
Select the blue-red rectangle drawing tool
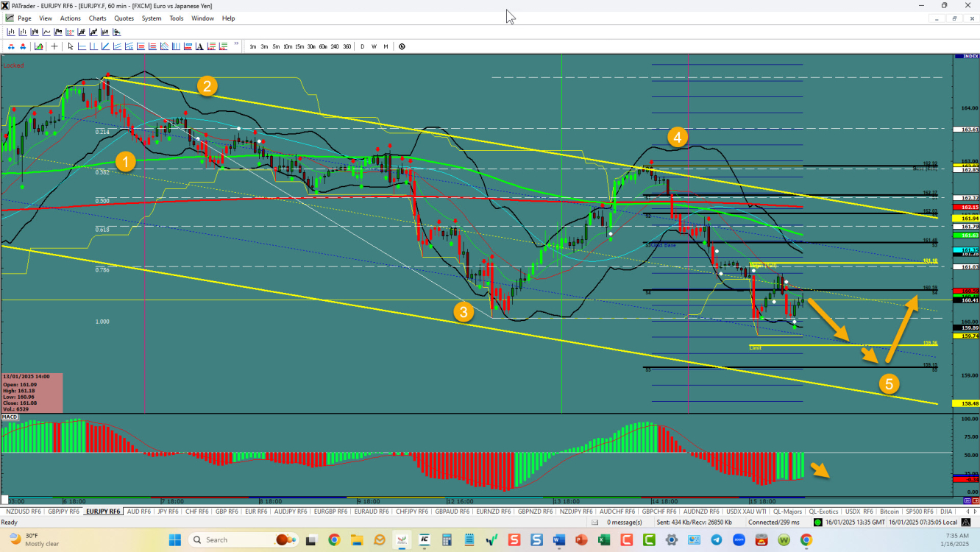[x=188, y=46]
